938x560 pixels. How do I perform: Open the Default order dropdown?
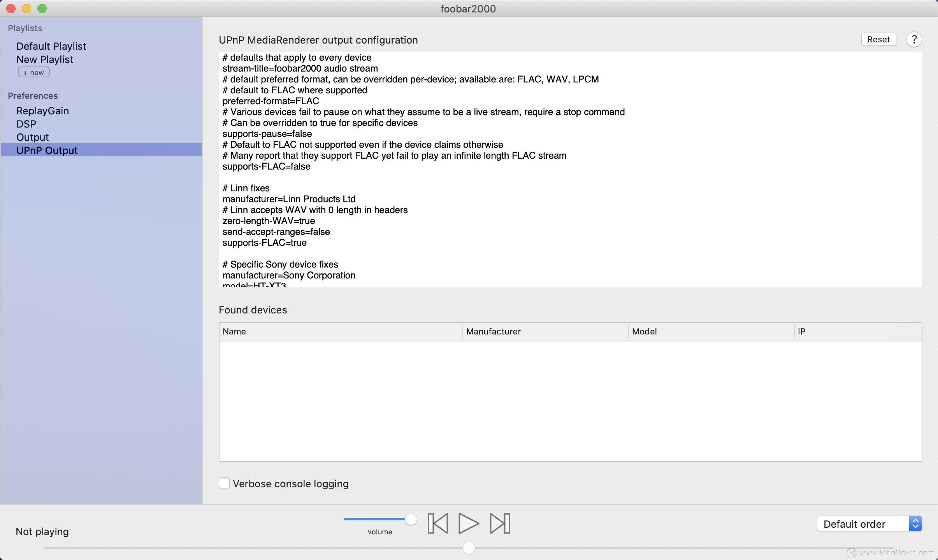pyautogui.click(x=856, y=524)
